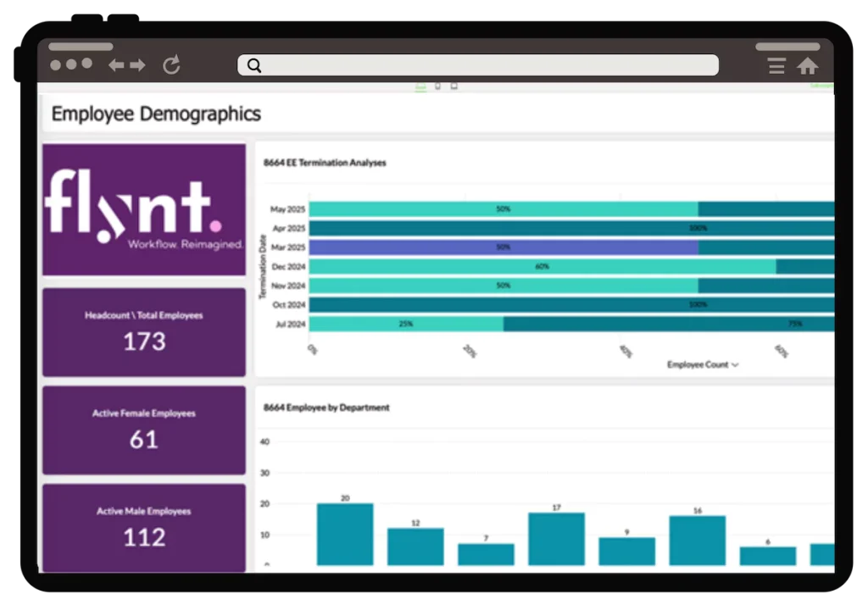Click the browser back arrow
Screen dimensions: 868x605
coord(116,65)
